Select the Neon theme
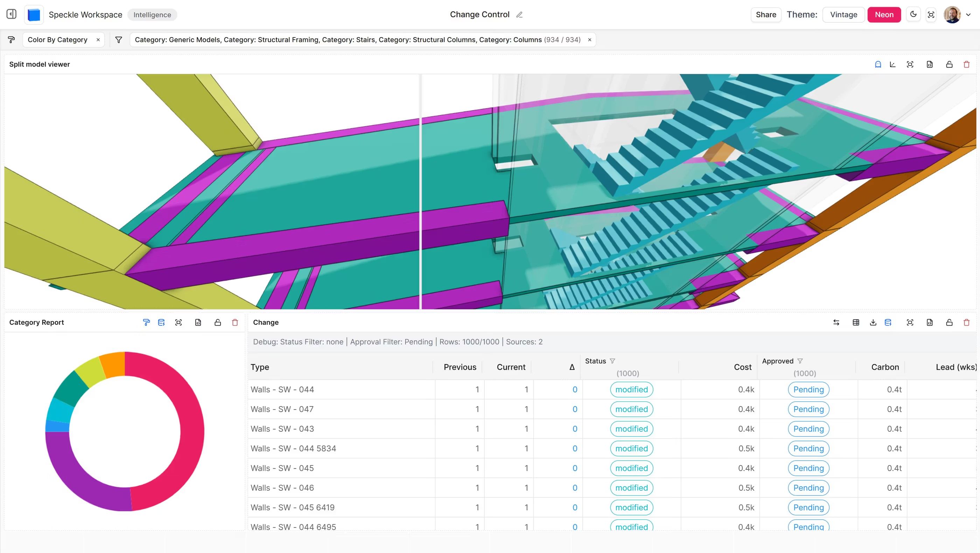980x553 pixels. [884, 14]
